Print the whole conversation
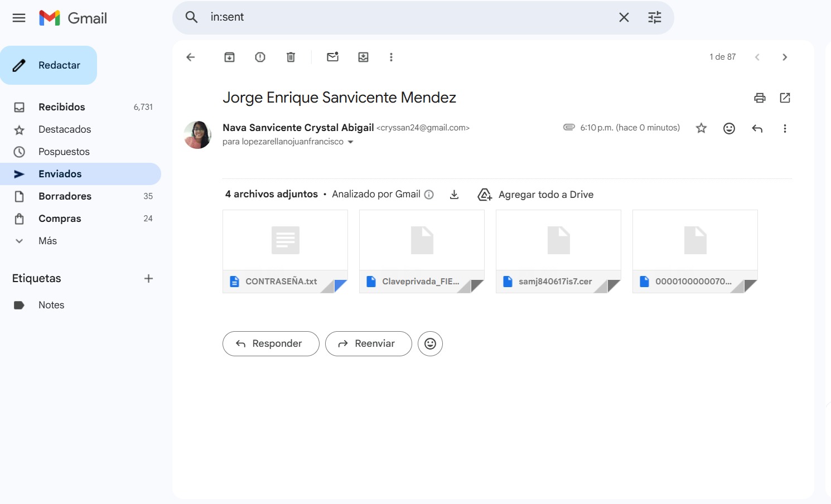Viewport: 831px width, 504px height. (760, 98)
